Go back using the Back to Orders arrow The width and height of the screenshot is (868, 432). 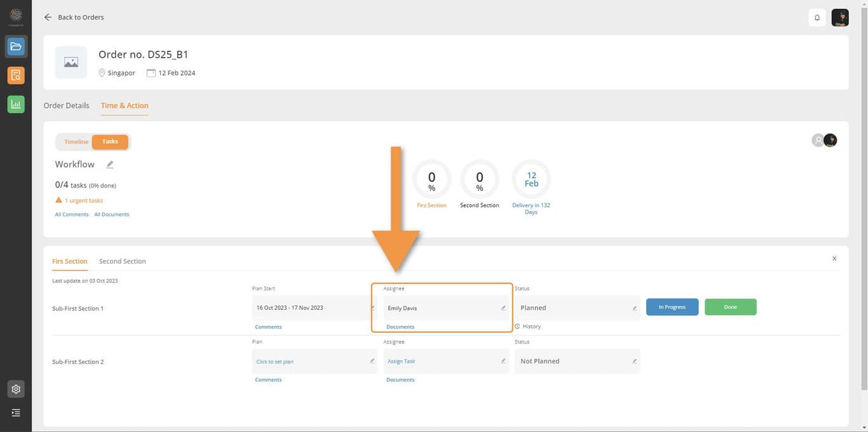click(x=48, y=17)
